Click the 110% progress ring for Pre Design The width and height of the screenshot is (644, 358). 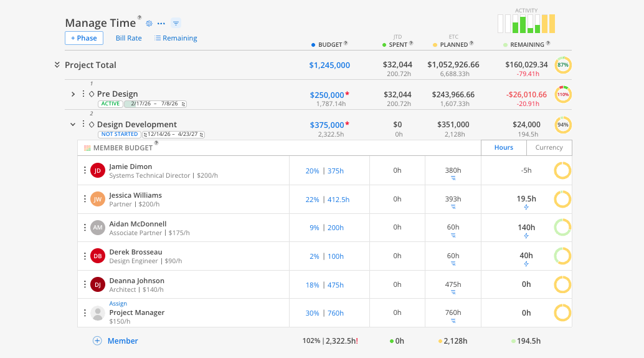(x=563, y=95)
